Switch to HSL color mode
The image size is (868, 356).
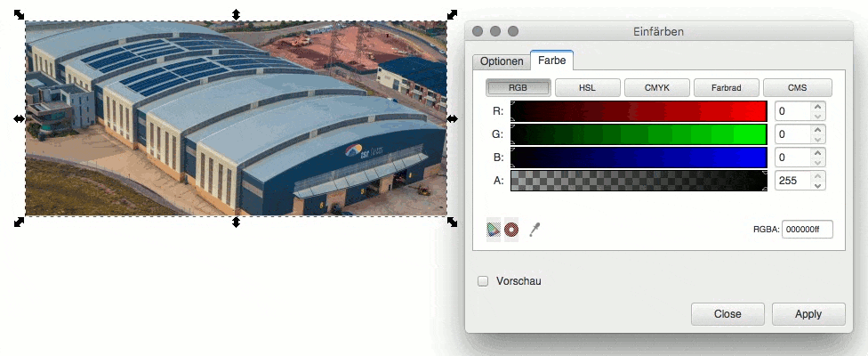(x=587, y=87)
